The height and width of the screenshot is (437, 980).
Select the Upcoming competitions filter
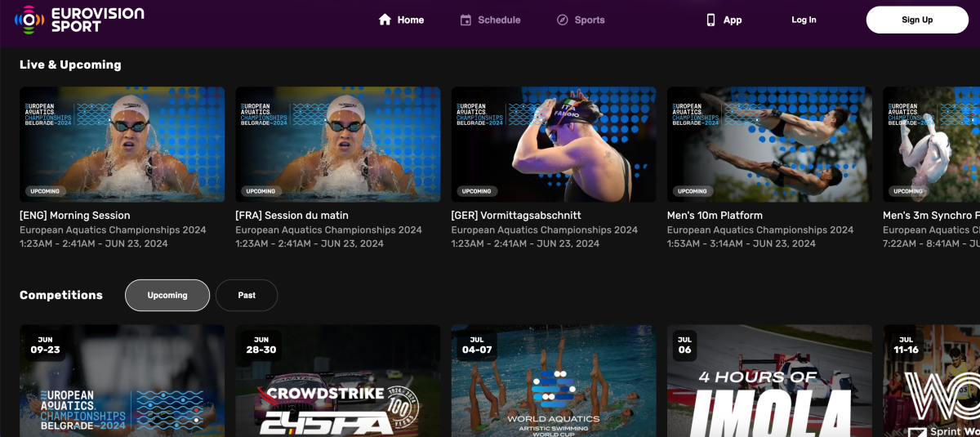click(x=167, y=295)
